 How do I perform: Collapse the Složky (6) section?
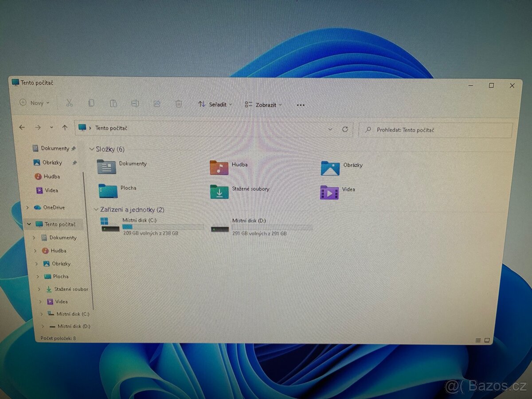[92, 149]
